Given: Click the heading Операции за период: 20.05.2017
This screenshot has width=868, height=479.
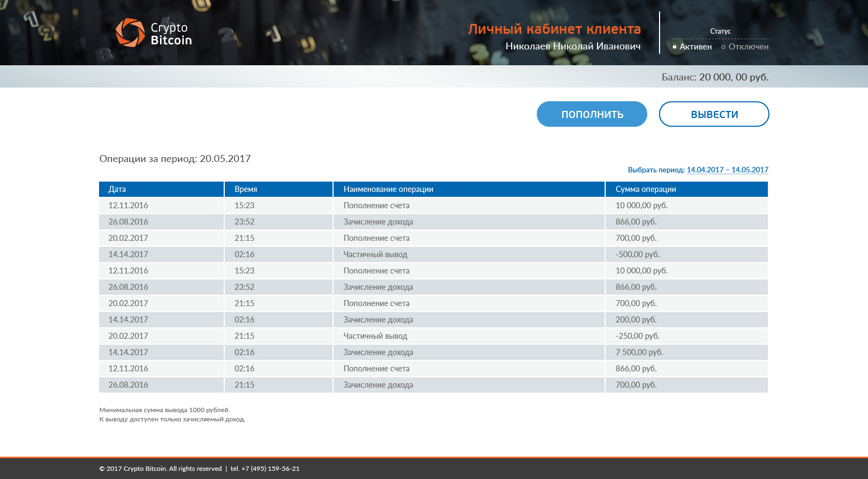Looking at the screenshot, I should click(175, 159).
